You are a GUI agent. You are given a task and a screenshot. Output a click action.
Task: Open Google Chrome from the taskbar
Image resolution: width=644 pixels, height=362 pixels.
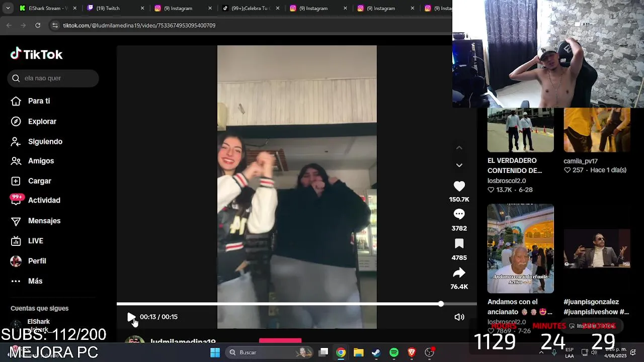[341, 352]
